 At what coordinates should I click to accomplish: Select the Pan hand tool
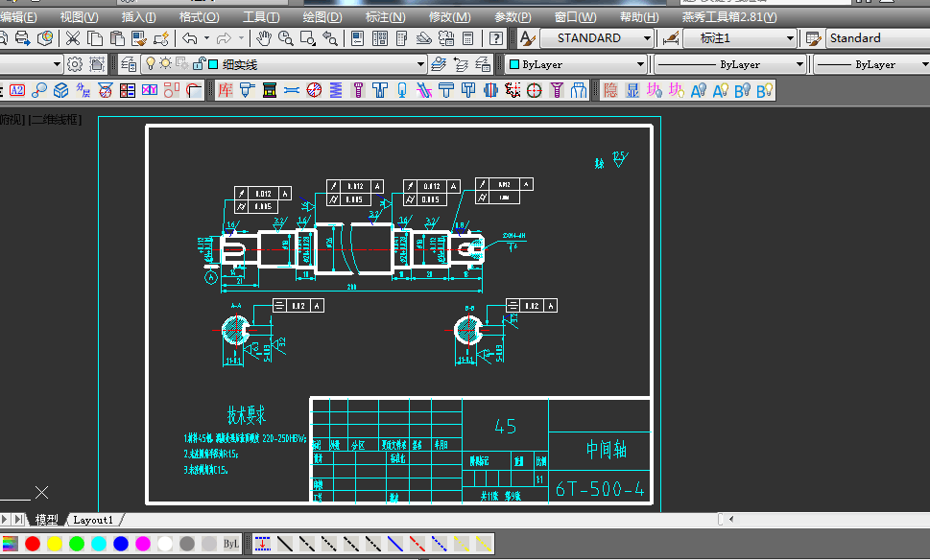[263, 38]
